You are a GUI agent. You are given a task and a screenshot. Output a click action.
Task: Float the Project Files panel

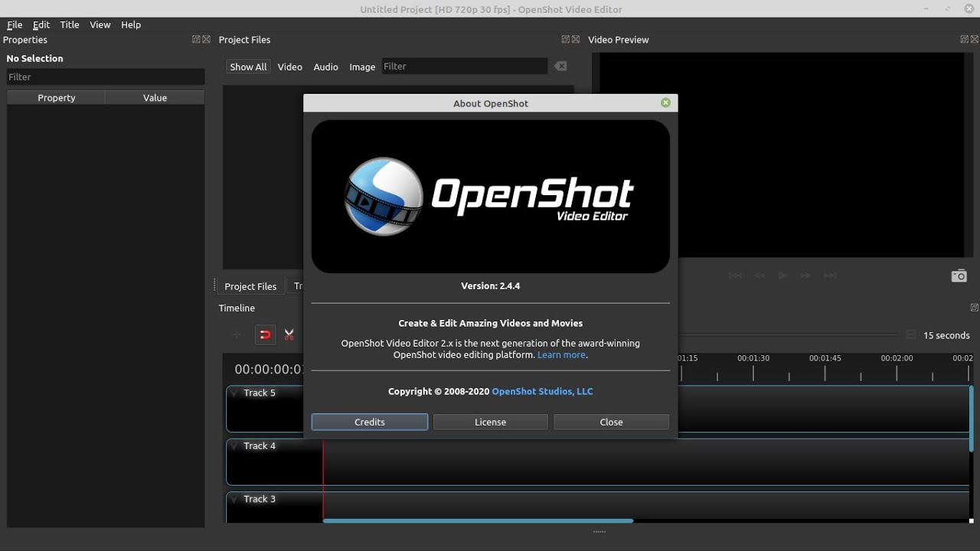point(566,40)
